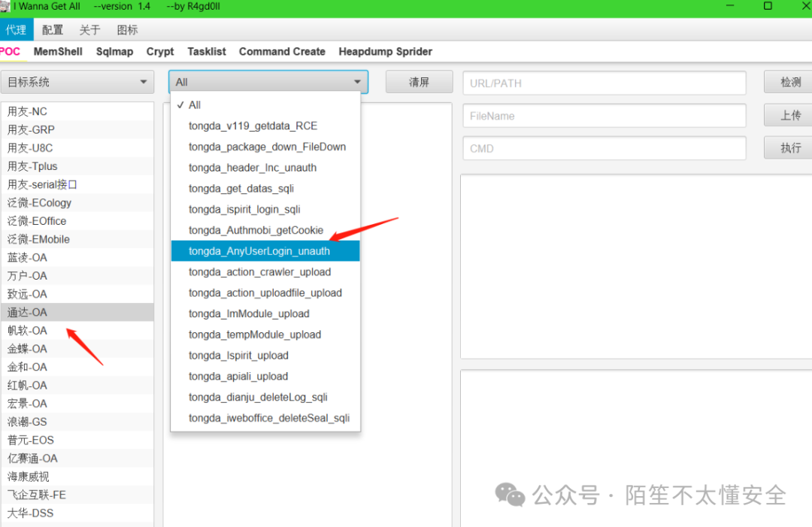The height and width of the screenshot is (527, 812).
Task: Open the 图标 (Icon) menu
Action: [x=126, y=29]
